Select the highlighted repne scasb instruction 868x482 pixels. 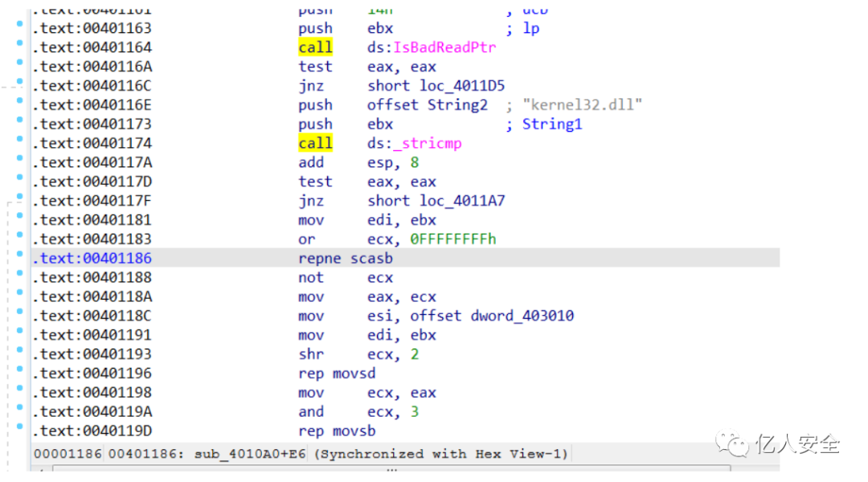(x=346, y=259)
